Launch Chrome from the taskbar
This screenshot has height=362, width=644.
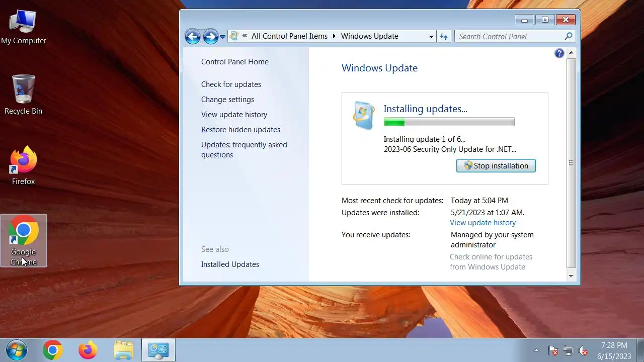pos(52,350)
